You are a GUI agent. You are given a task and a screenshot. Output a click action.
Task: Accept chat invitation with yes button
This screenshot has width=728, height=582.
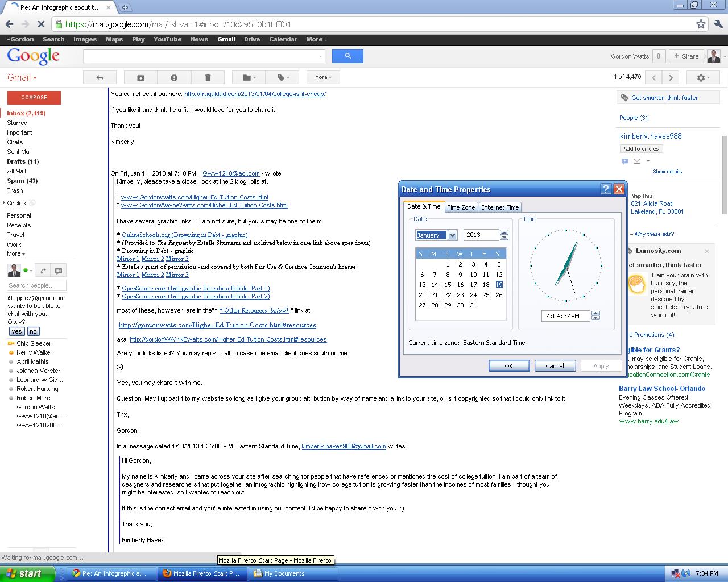coord(16,331)
